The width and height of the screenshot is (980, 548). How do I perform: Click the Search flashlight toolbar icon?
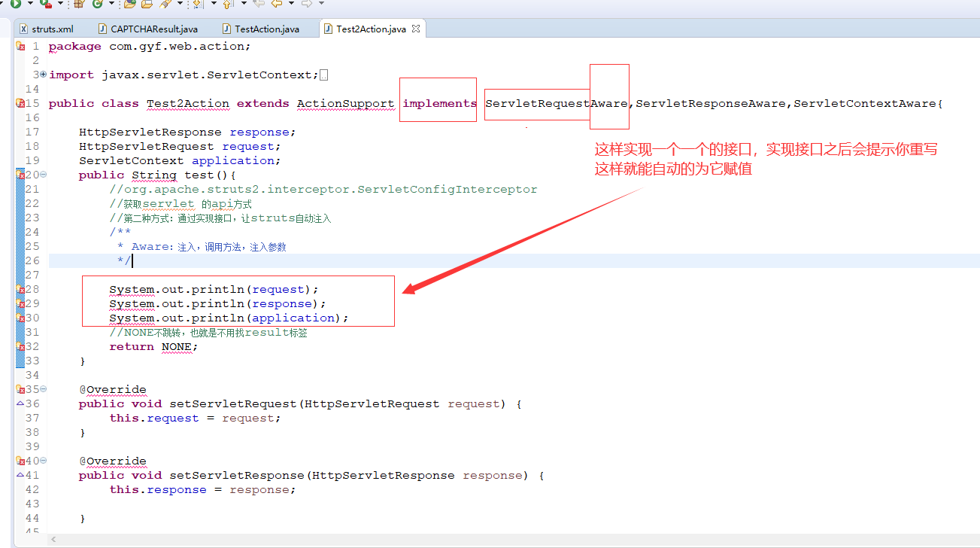click(165, 4)
